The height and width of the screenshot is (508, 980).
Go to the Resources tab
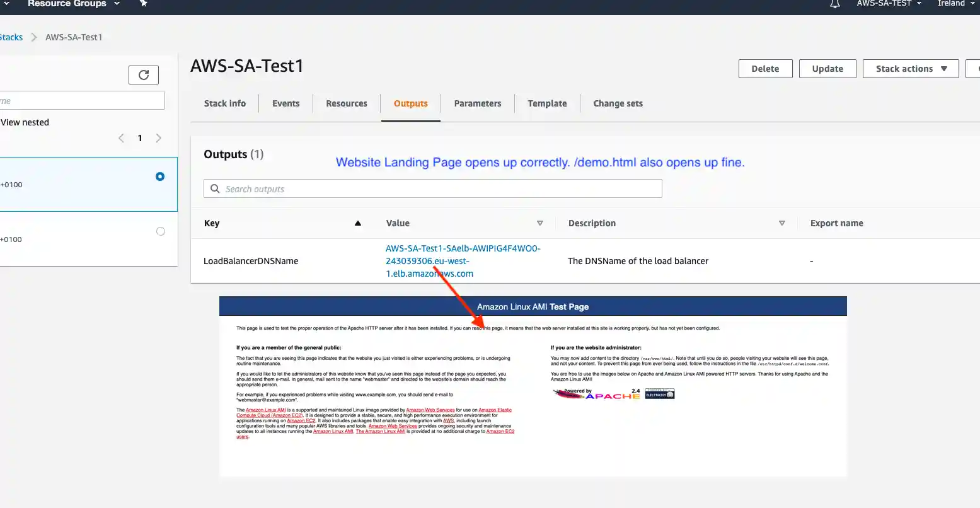pos(347,103)
